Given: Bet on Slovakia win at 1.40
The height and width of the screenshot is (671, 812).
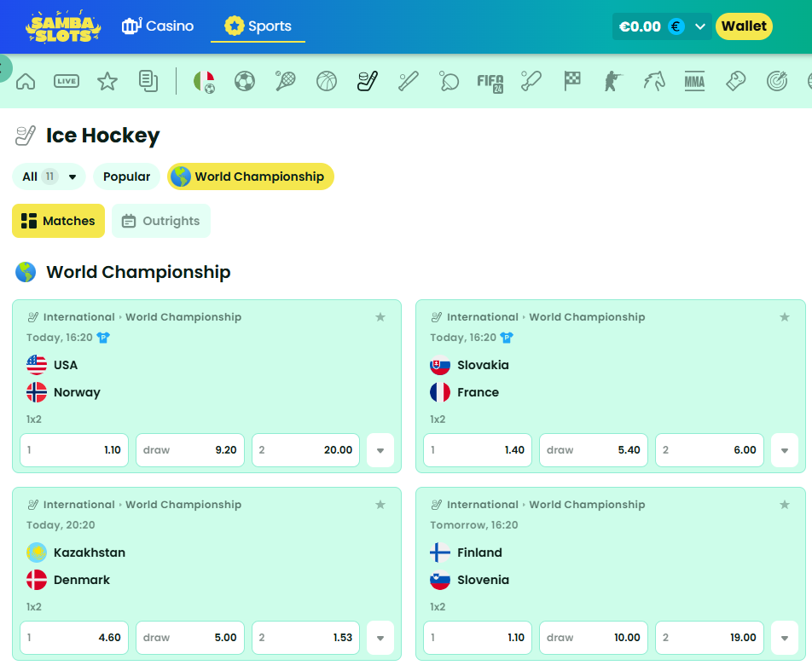Looking at the screenshot, I should (478, 450).
